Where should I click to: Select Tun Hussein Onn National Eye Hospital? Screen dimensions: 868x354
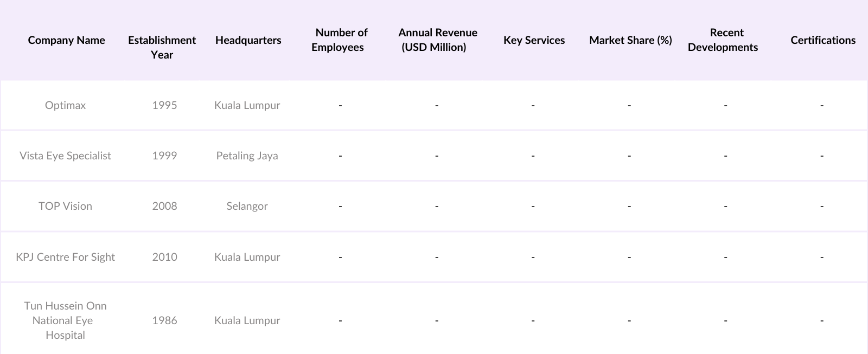[x=65, y=320]
